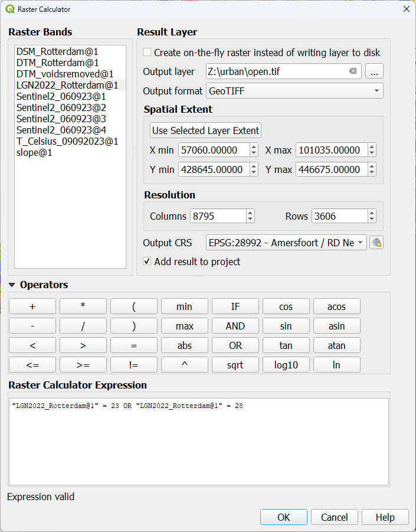Insert the acos function
Viewport: 416px width, 532px height.
point(337,306)
